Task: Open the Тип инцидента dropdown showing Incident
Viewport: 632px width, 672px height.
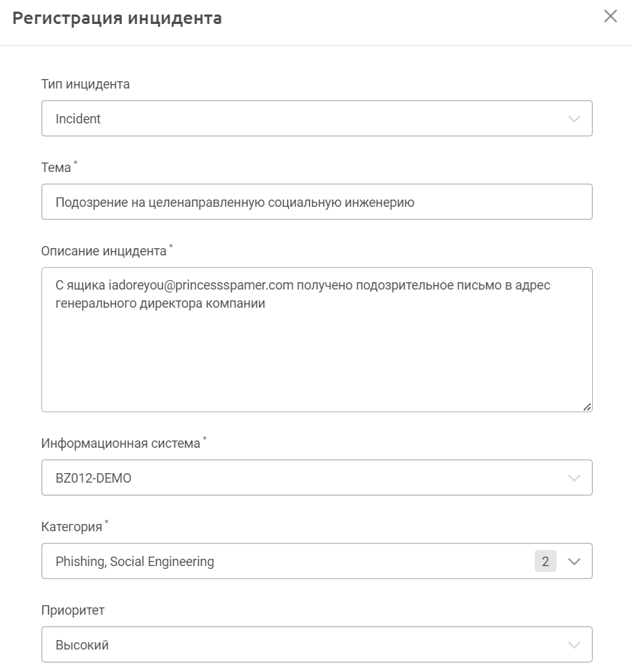Action: pos(305,118)
